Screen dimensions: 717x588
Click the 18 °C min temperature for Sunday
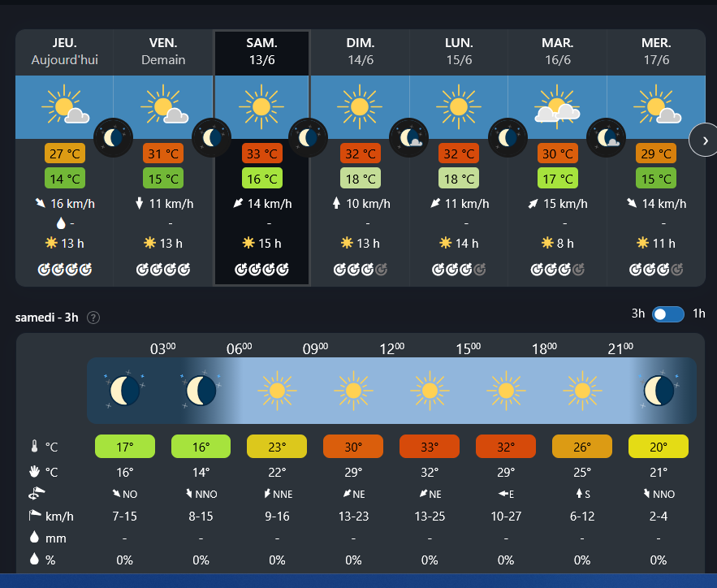(x=361, y=179)
